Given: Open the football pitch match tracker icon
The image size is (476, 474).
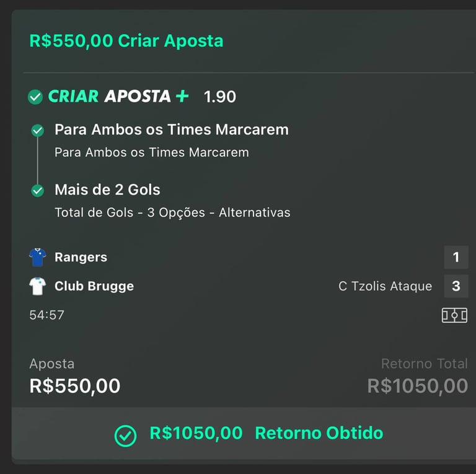Looking at the screenshot, I should [454, 315].
